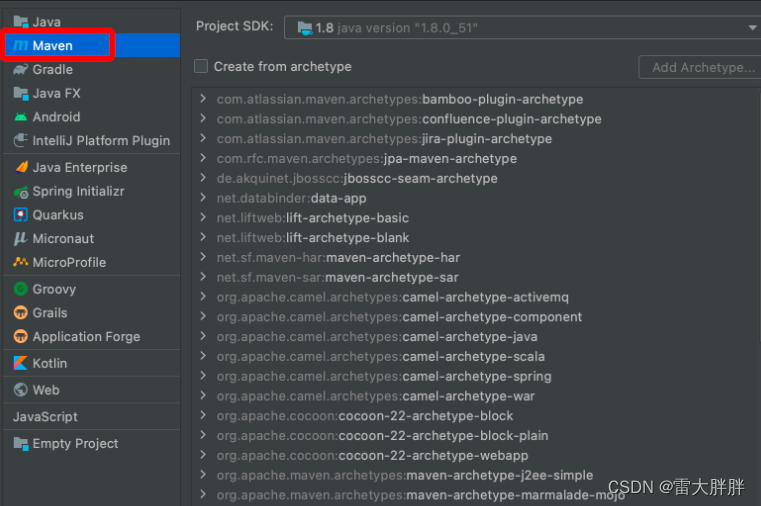Expand the camel-archetype-spring entry
The height and width of the screenshot is (506, 761).
pyautogui.click(x=203, y=376)
